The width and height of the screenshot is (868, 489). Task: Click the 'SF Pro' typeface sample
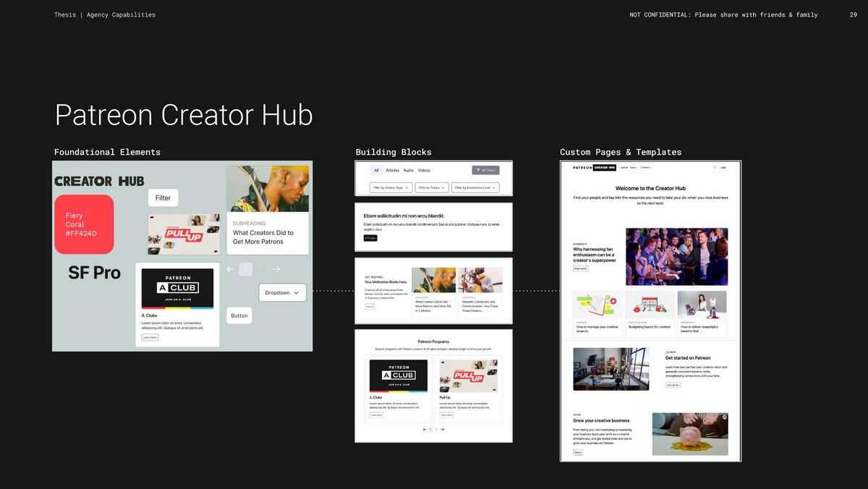95,273
